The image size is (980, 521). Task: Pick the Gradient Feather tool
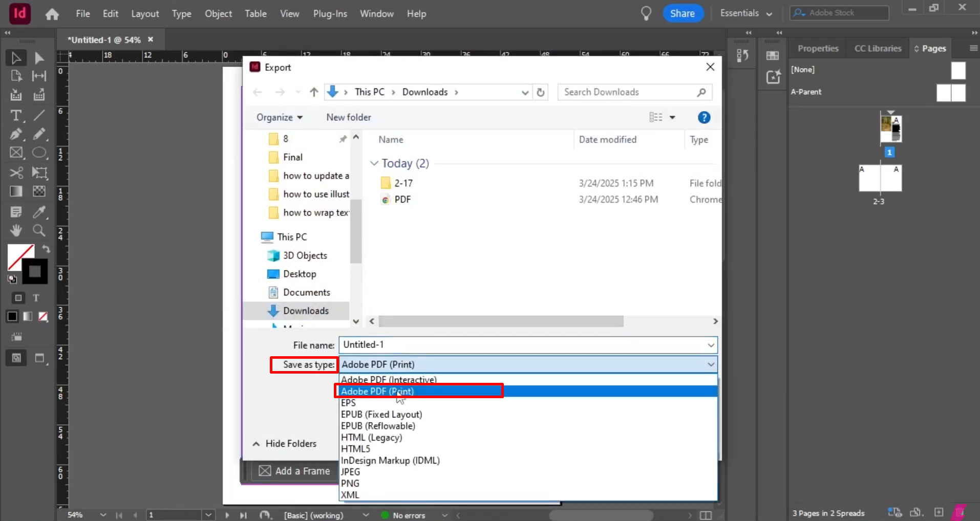[x=39, y=191]
